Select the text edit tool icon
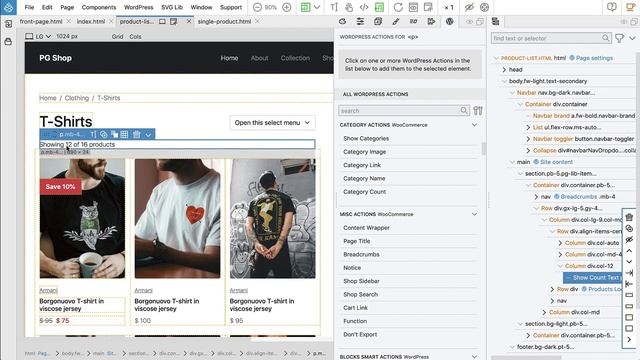640x360 pixels. (334, 7)
